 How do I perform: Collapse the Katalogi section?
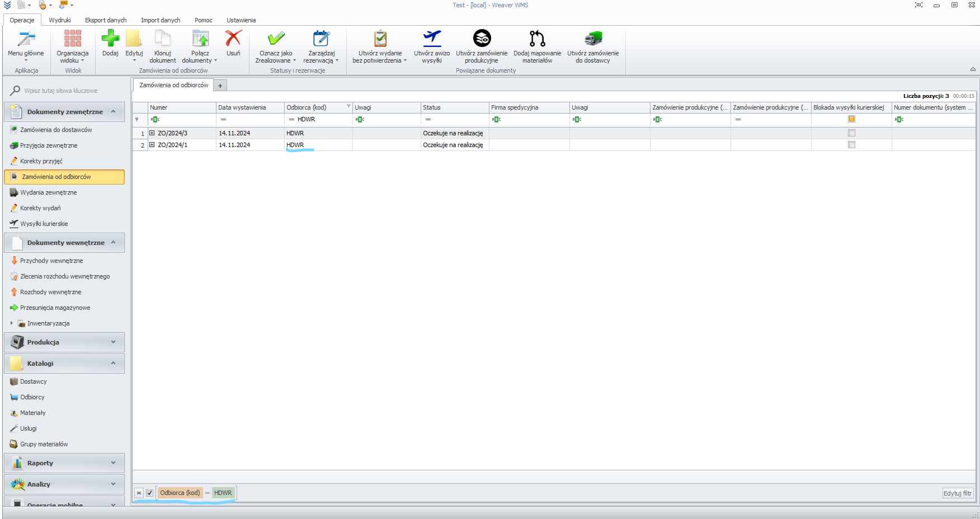tap(114, 363)
